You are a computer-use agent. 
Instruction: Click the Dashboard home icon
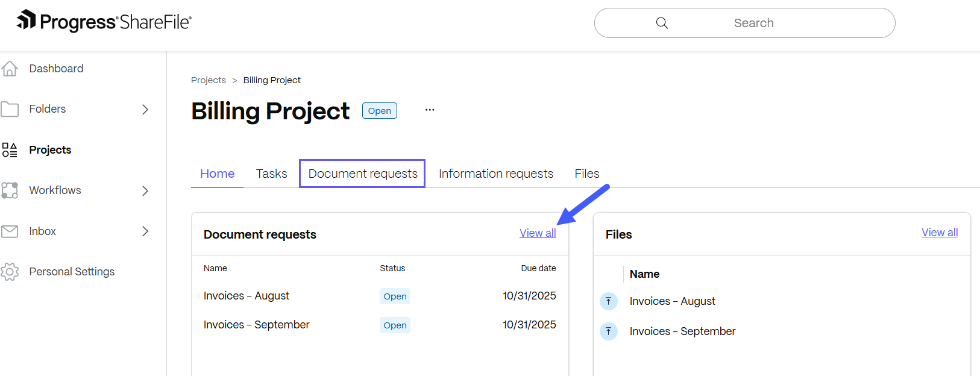10,69
